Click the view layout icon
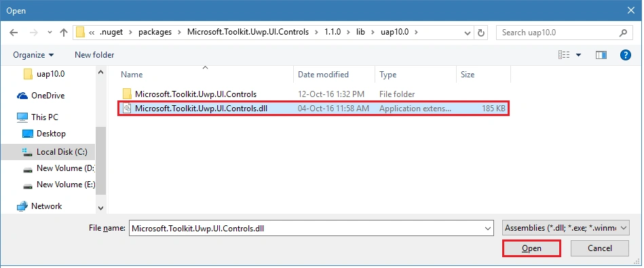Image resolution: width=644 pixels, height=268 pixels. click(x=564, y=55)
